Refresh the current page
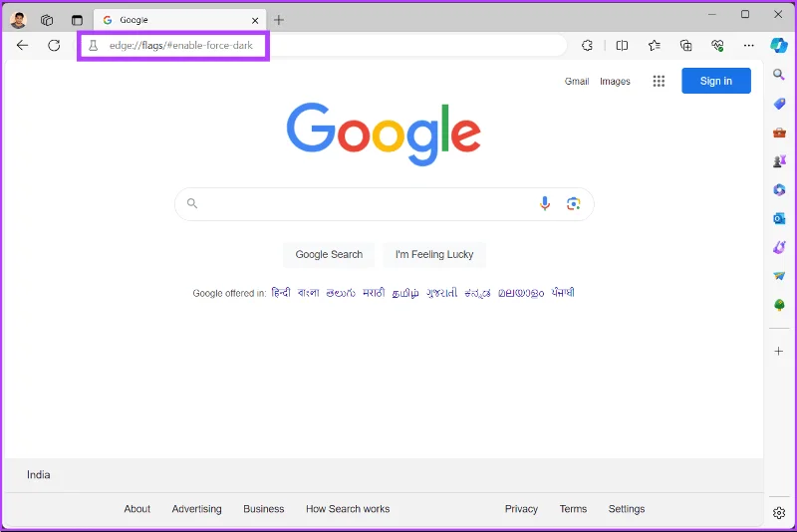 point(54,45)
